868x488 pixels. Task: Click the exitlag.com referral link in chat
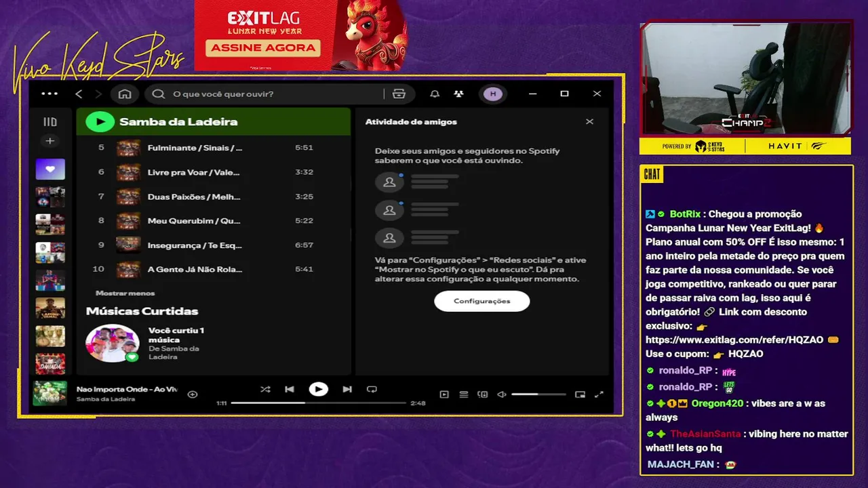734,340
